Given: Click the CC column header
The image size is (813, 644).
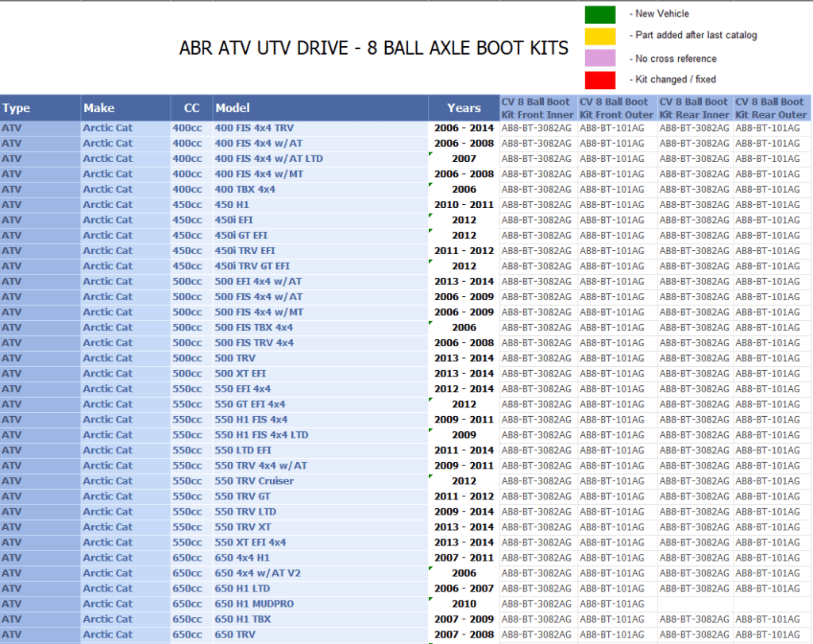Looking at the screenshot, I should 191,108.
